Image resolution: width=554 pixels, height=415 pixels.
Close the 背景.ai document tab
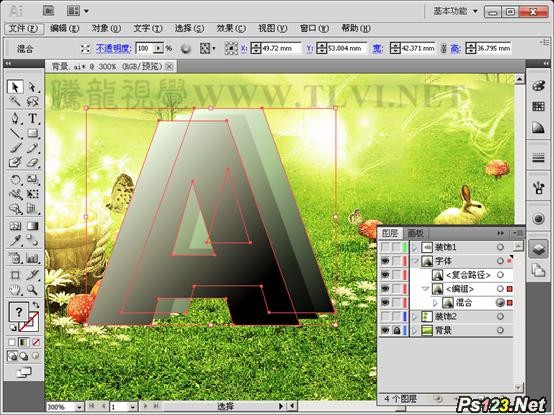170,66
